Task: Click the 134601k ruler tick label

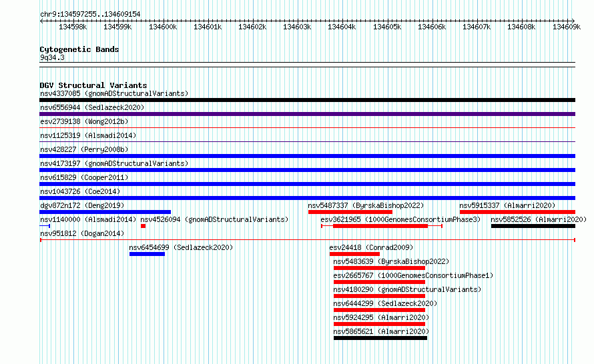Action: (208, 27)
